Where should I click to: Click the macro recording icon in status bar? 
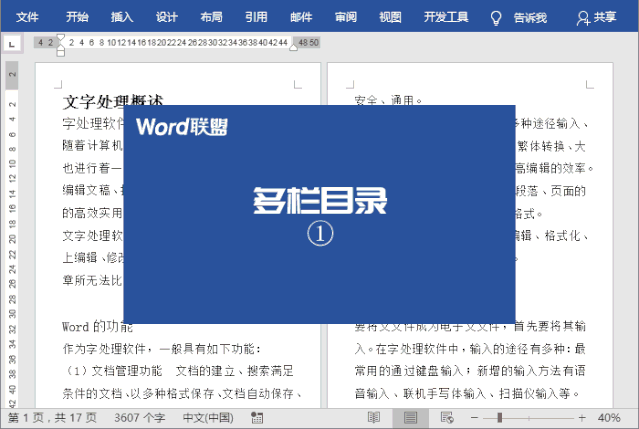click(257, 418)
